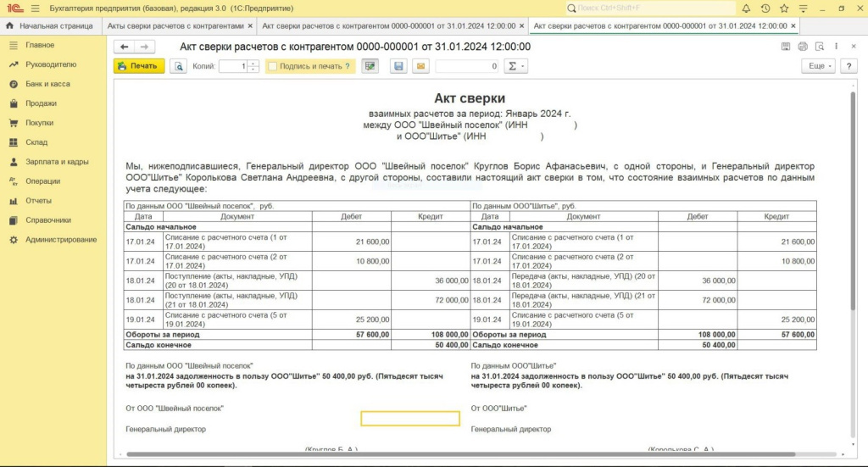Click the Копий stepper arrows
The height and width of the screenshot is (467, 868).
(253, 66)
